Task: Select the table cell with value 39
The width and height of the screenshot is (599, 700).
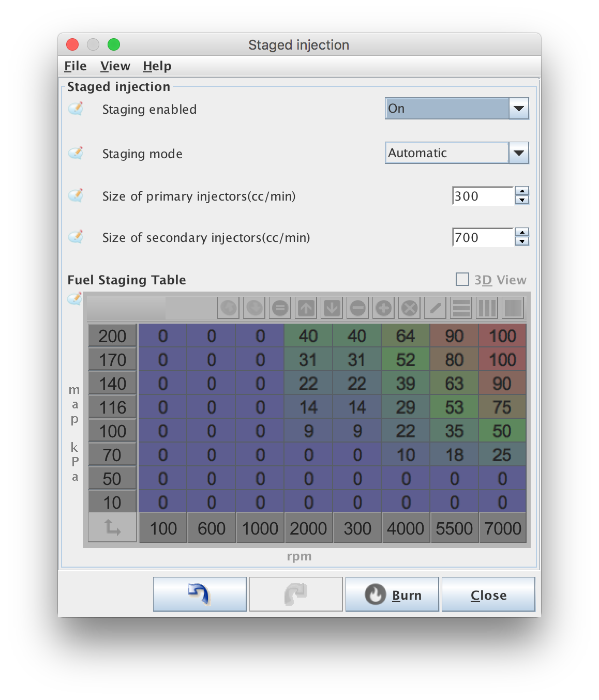Action: [406, 384]
